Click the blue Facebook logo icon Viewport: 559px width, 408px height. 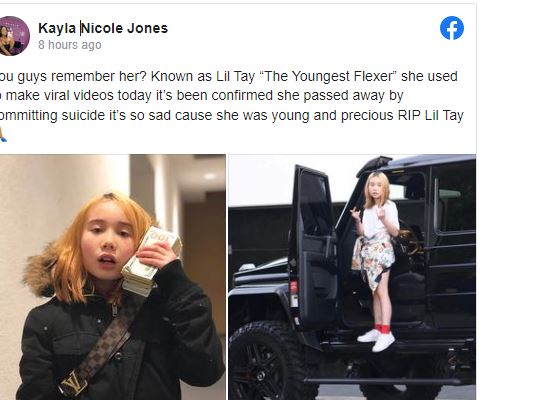click(452, 28)
